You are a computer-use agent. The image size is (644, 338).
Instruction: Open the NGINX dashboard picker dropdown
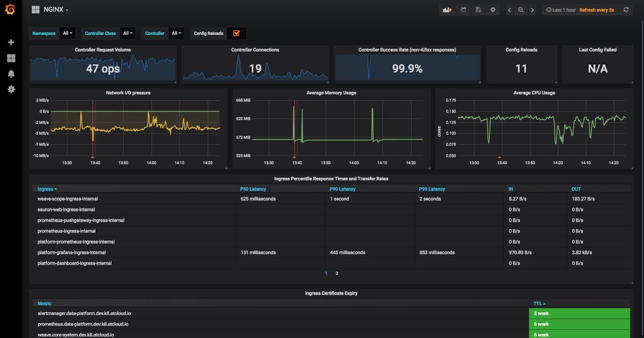tap(56, 10)
